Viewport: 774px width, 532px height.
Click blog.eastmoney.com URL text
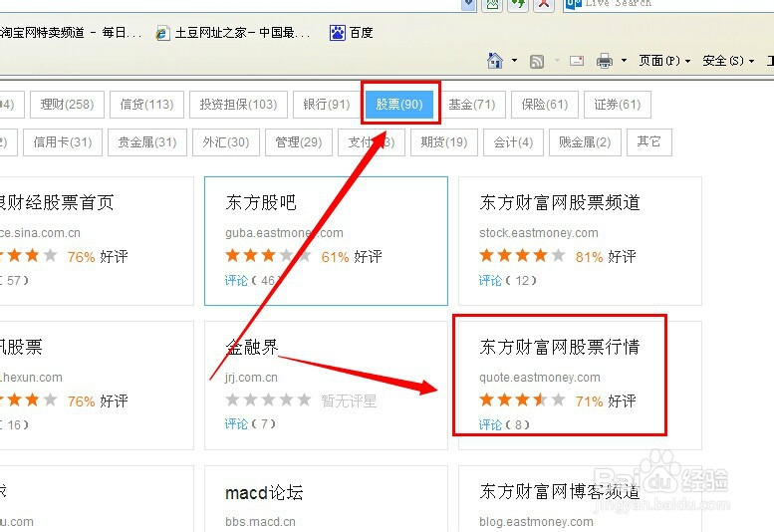point(536,522)
